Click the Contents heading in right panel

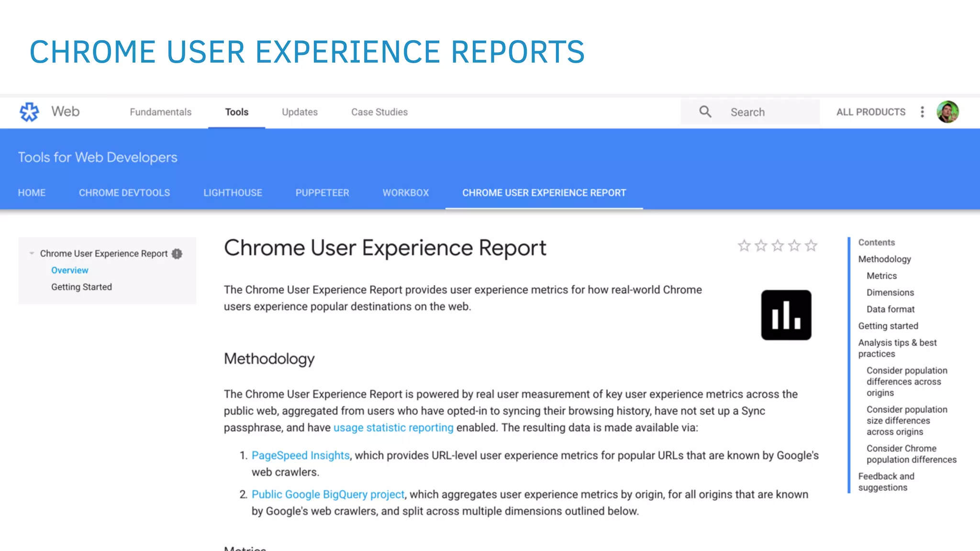point(876,242)
